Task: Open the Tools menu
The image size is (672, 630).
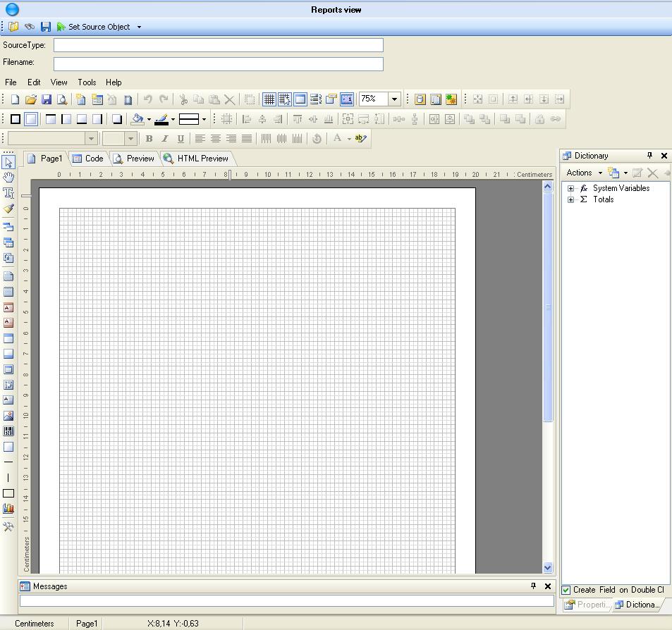Action: [x=87, y=82]
